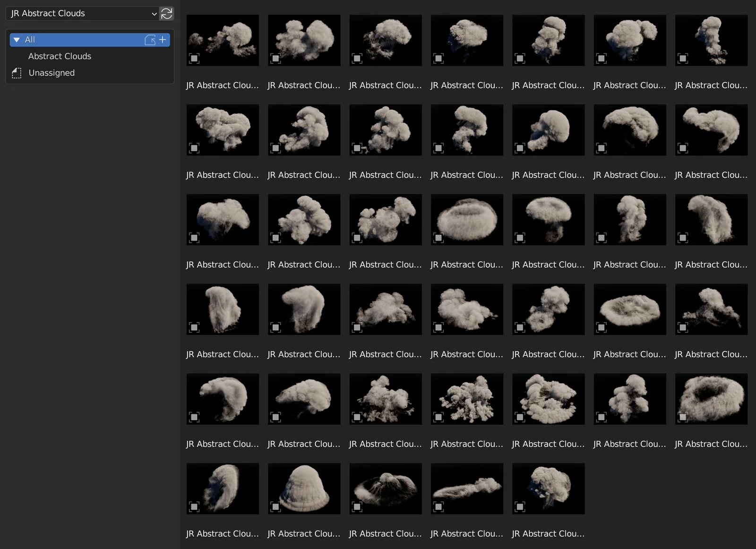Select the first cloud asset in the grid

coord(223,40)
